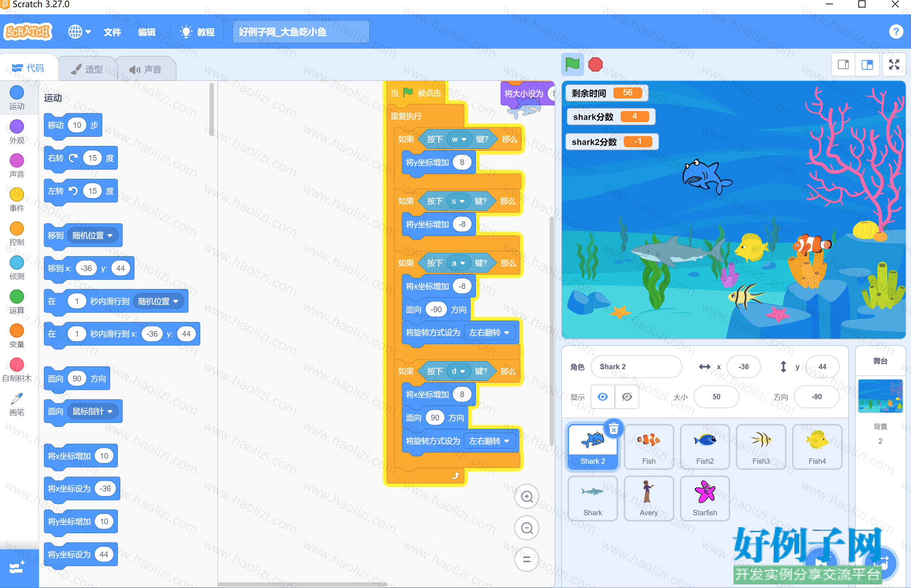Image resolution: width=911 pixels, height=588 pixels.
Task: Open 鼠标指针 dropdown in 面向 block
Action: (92, 411)
